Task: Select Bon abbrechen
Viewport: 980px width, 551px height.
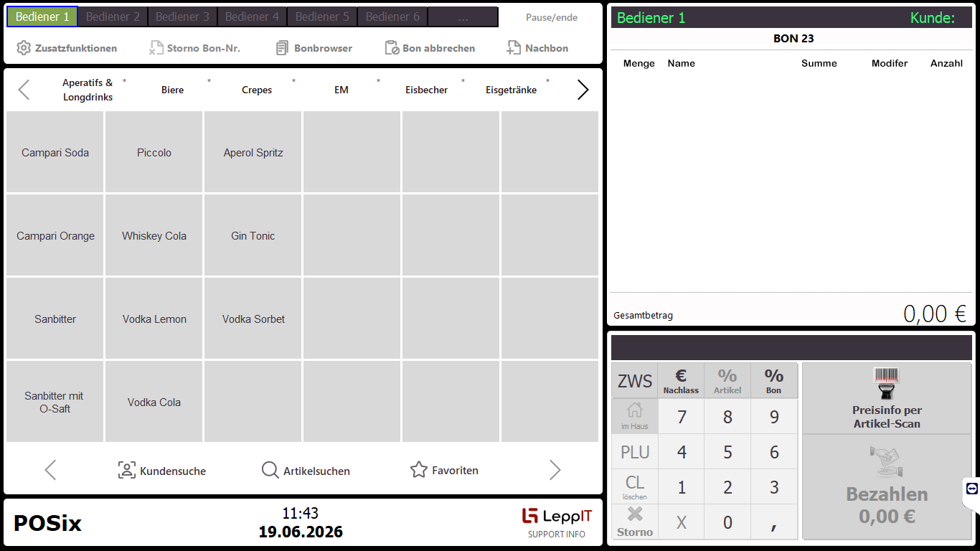Action: pyautogui.click(x=430, y=48)
